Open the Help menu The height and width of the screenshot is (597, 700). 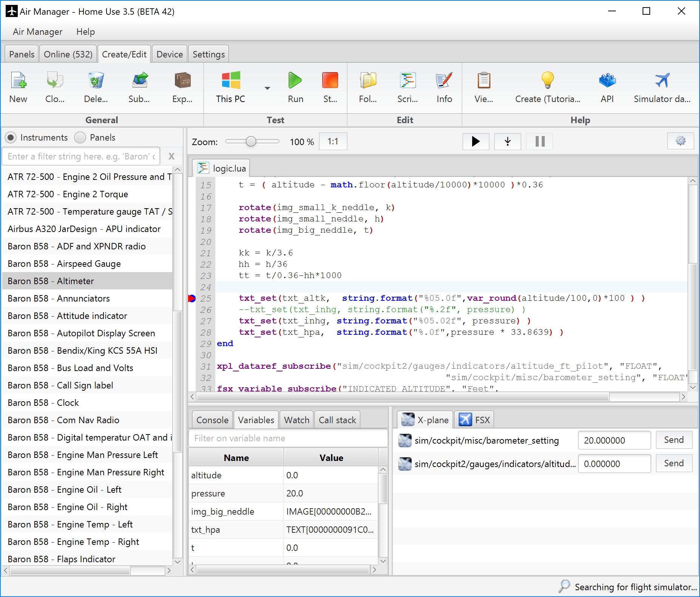click(x=85, y=32)
